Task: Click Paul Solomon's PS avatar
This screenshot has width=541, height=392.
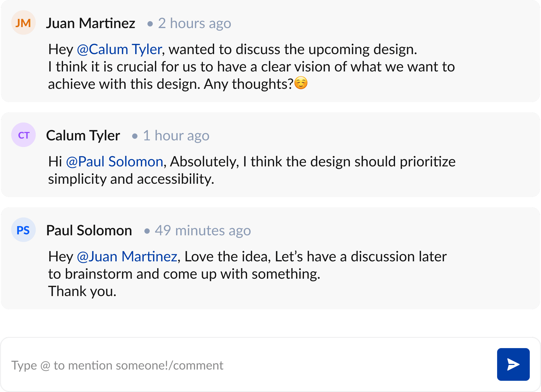Action: point(23,230)
